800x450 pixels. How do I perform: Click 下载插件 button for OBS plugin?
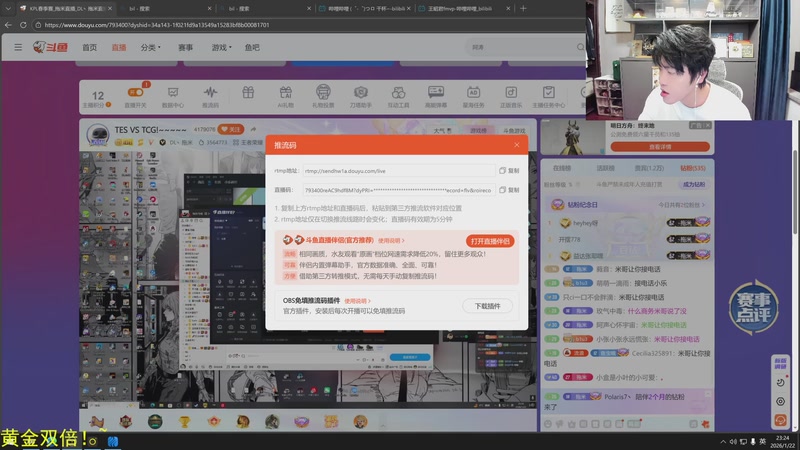pos(487,306)
